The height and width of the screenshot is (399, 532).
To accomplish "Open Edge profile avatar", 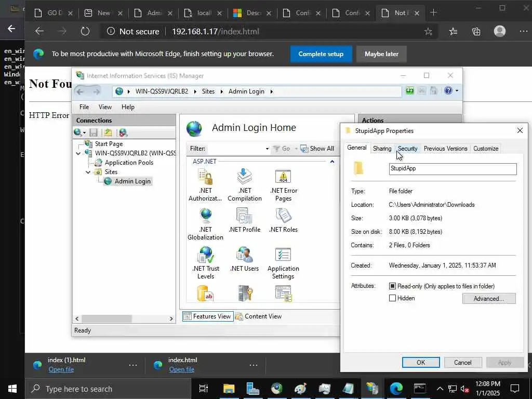I will [499, 31].
